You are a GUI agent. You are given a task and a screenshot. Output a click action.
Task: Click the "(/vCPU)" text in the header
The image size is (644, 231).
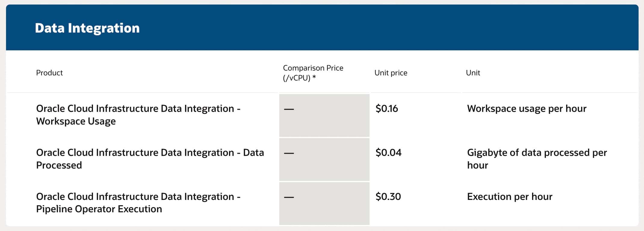[x=296, y=78]
